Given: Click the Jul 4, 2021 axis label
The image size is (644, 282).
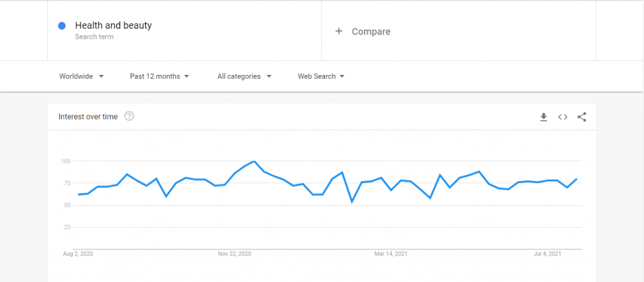Looking at the screenshot, I should [547, 254].
